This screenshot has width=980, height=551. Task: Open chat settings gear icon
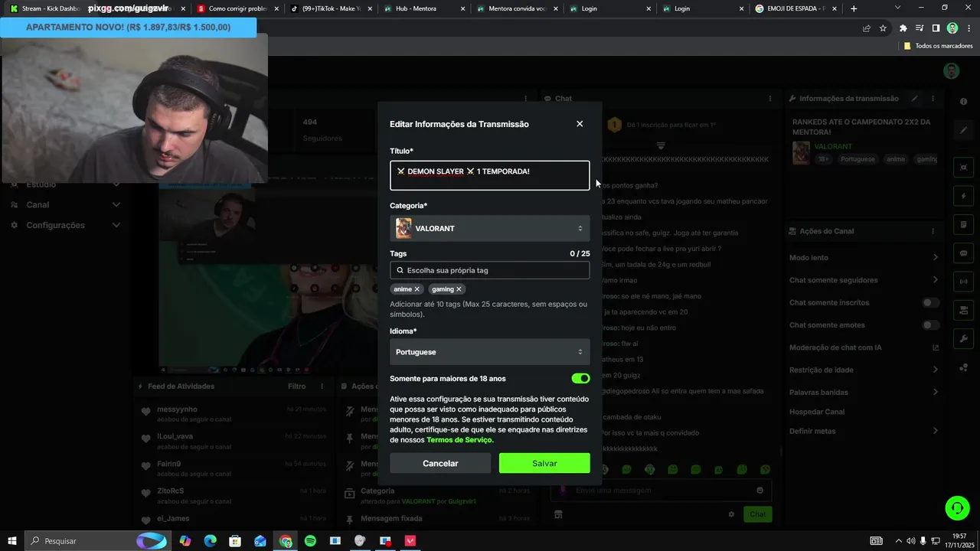731,514
